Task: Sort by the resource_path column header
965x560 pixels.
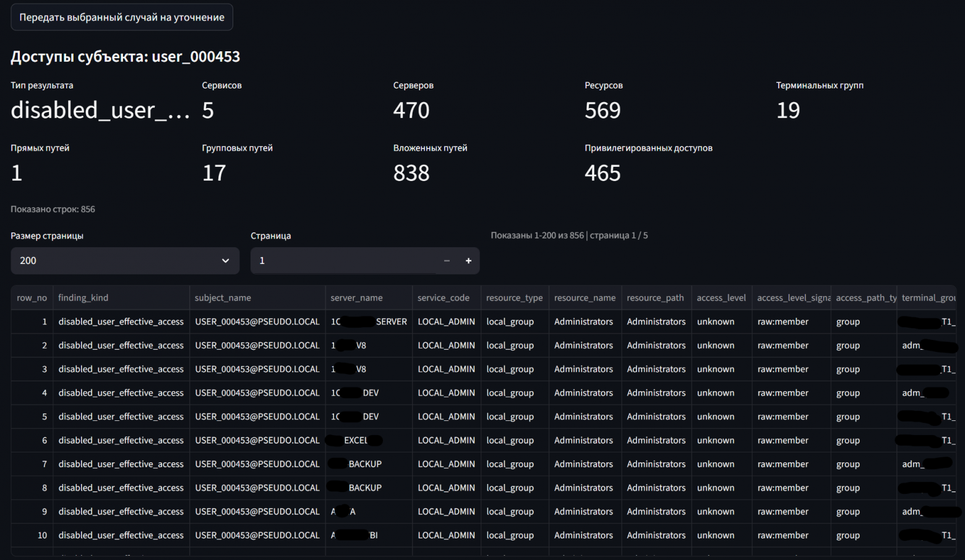Action: click(656, 298)
